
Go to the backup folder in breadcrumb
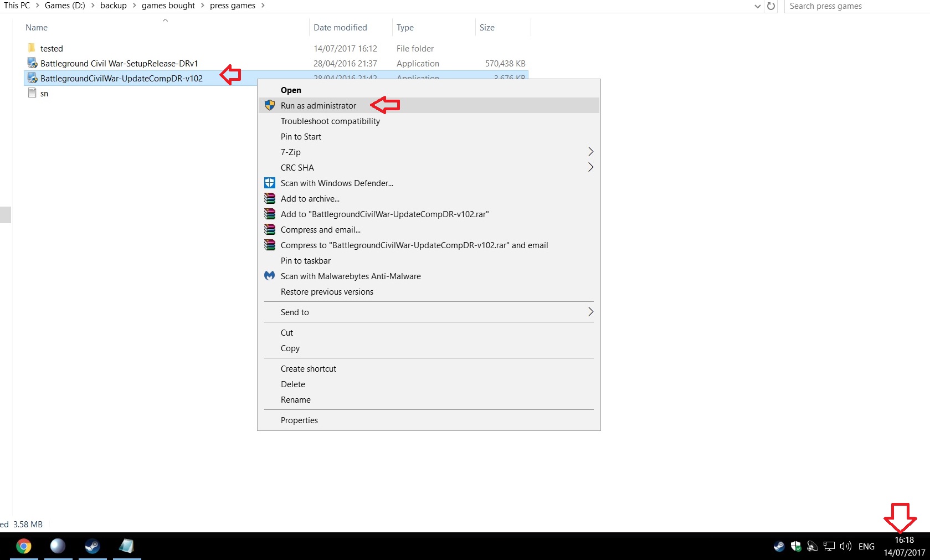point(114,6)
